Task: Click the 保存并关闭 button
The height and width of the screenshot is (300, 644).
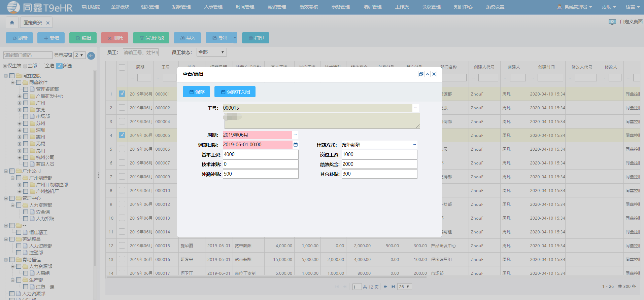Action: click(235, 92)
